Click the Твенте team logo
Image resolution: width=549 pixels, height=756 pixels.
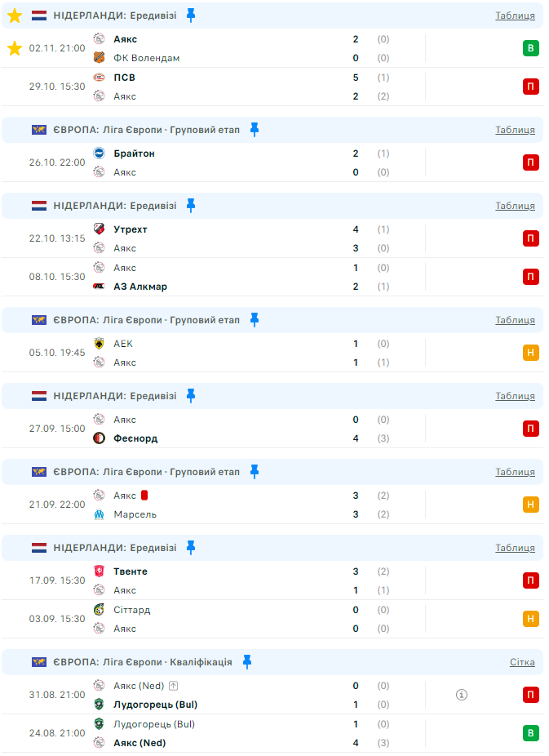(100, 571)
